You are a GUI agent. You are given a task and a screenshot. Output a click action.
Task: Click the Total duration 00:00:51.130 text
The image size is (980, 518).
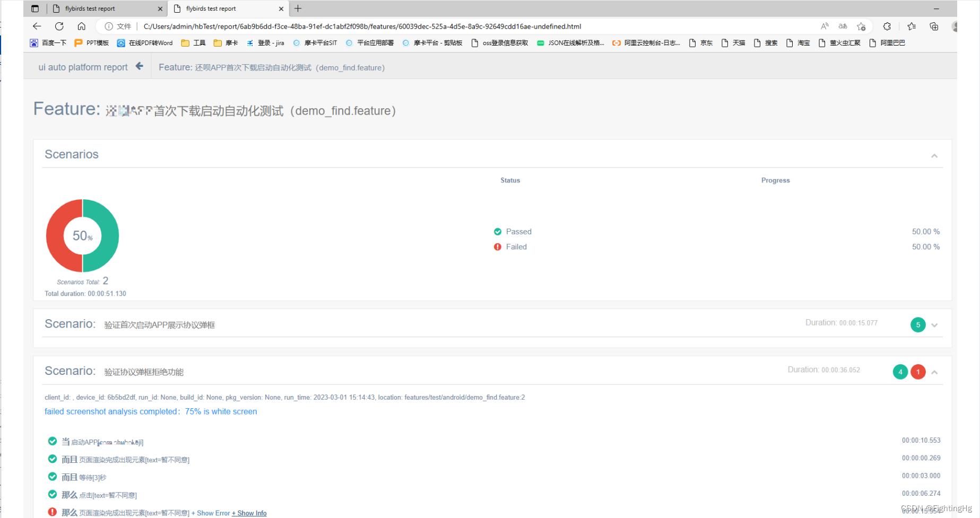(x=85, y=294)
